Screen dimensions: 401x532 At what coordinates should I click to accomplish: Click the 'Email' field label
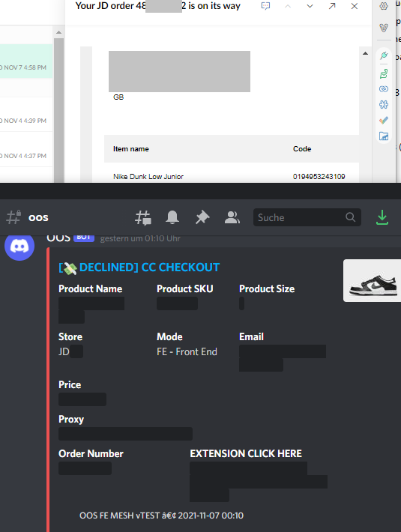(x=251, y=336)
